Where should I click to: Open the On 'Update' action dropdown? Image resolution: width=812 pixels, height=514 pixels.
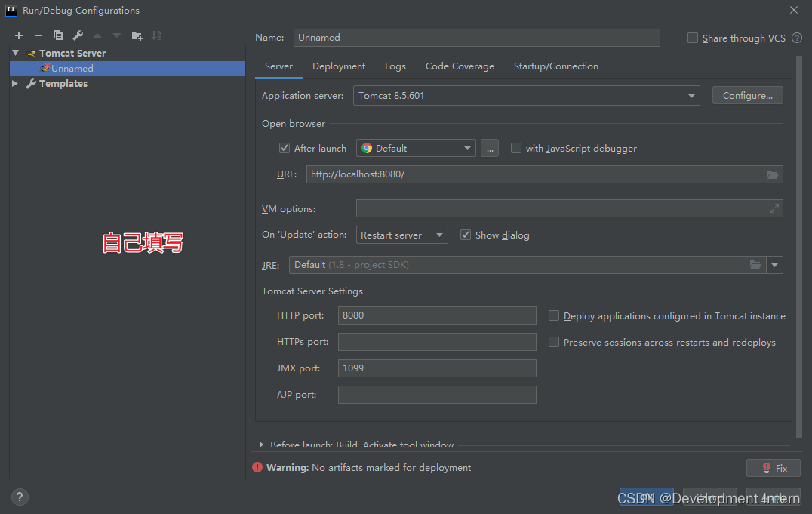402,235
